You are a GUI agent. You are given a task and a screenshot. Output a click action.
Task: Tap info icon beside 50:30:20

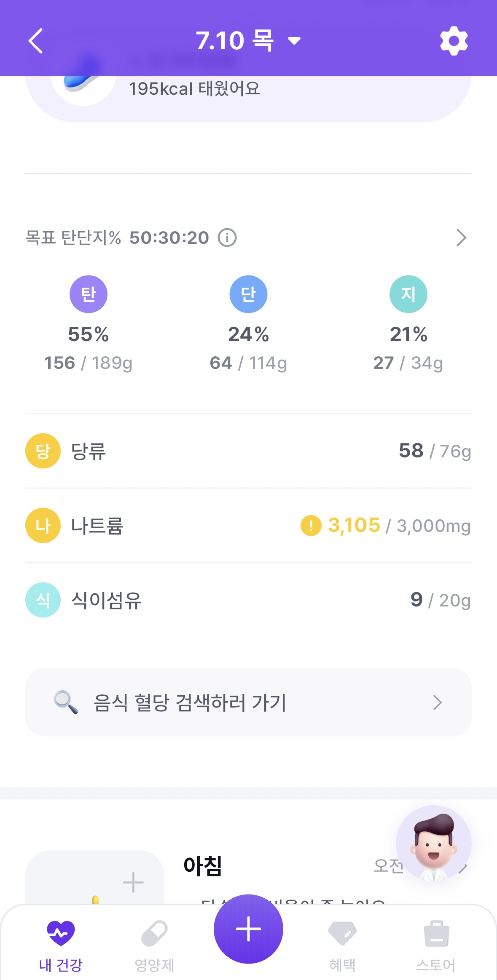[x=227, y=238]
